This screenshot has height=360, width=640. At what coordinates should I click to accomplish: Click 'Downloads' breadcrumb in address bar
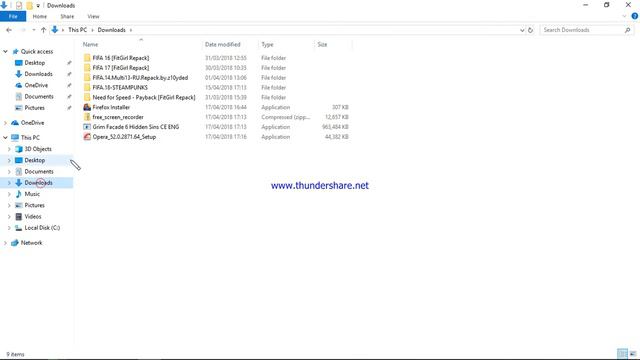tap(111, 30)
